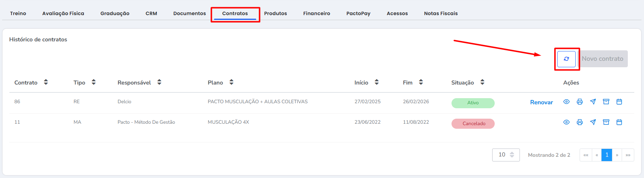Viewport: 644px width, 178px height.
Task: Print contract 86
Action: (580, 102)
